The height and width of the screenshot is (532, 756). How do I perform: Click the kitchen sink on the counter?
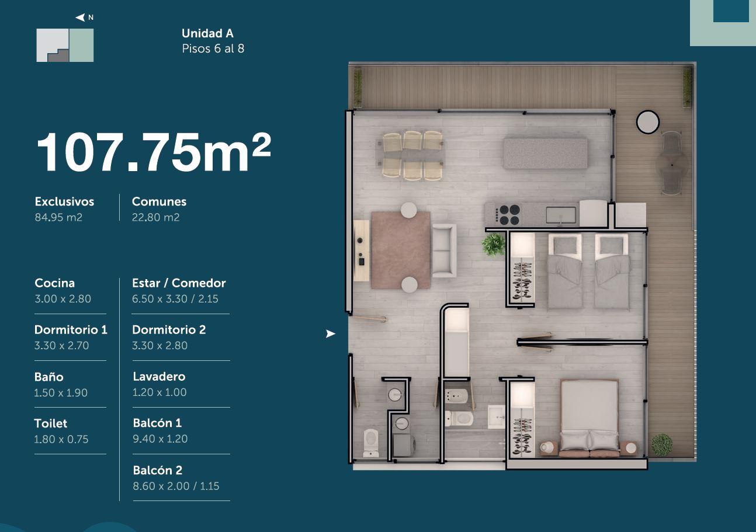pos(561,215)
